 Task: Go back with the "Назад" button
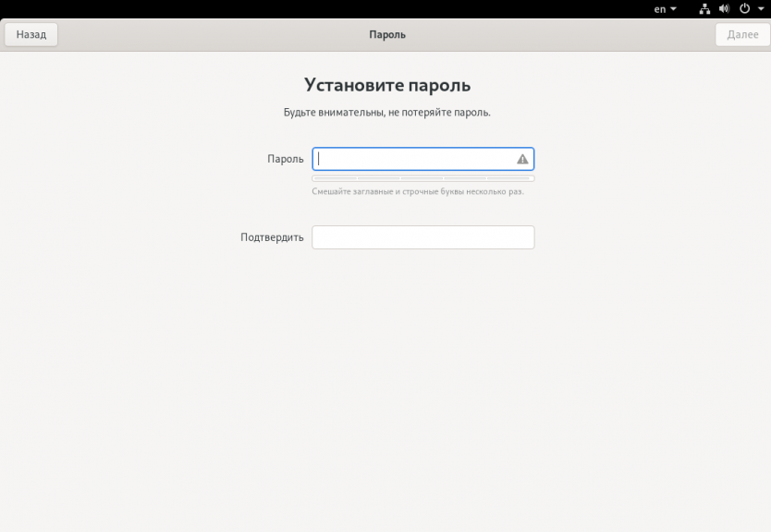(x=31, y=34)
